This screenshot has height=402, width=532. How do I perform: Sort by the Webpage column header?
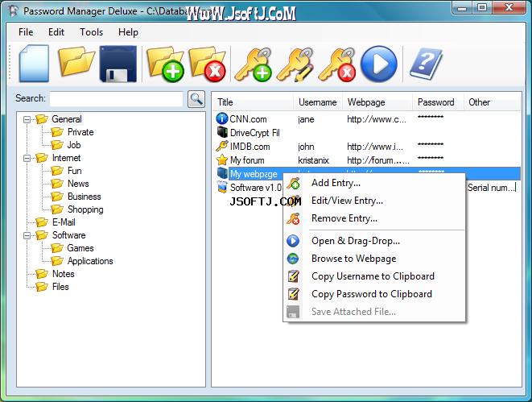pyautogui.click(x=377, y=102)
